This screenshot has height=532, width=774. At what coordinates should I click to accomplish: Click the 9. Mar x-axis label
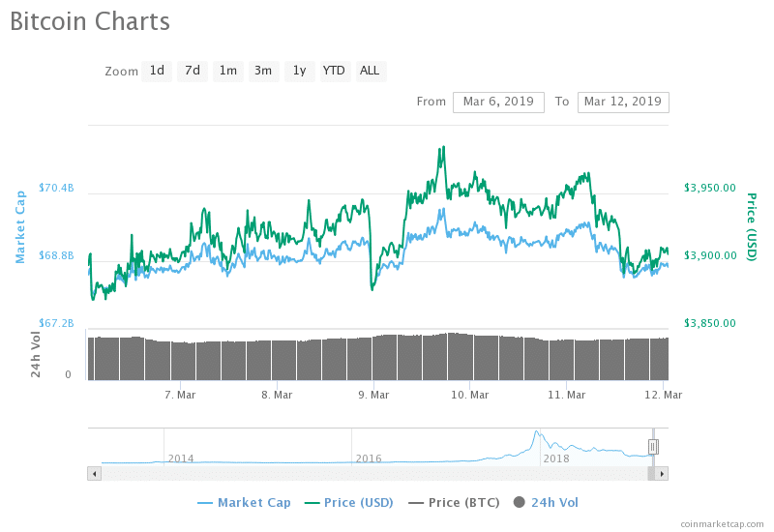[x=373, y=395]
